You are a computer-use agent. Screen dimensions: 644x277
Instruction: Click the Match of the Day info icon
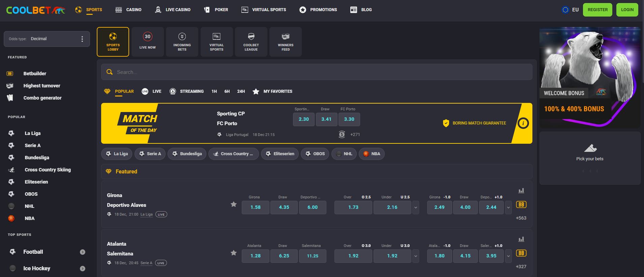[523, 123]
